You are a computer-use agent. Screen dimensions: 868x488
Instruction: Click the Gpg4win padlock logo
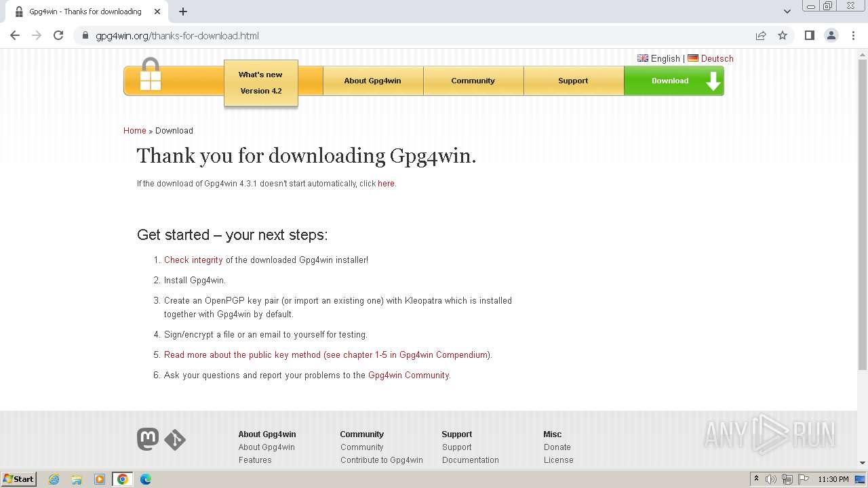(150, 75)
